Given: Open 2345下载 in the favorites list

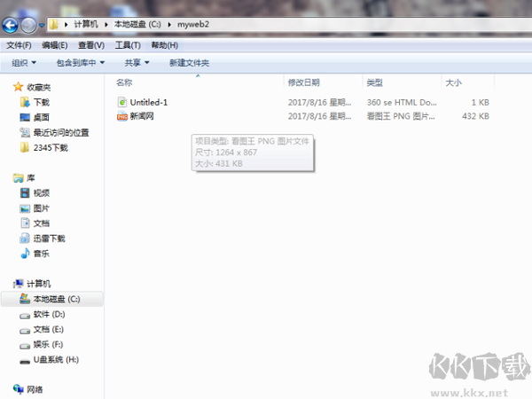Looking at the screenshot, I should (x=51, y=147).
